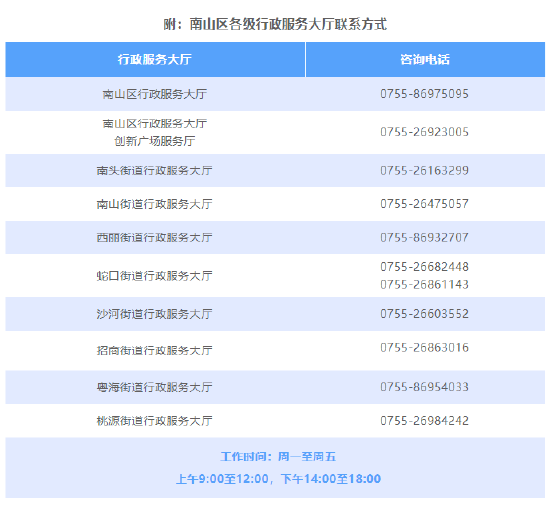550x506 pixels.
Task: Click the 工作时间：周一至周五 line
Action: [x=278, y=457]
